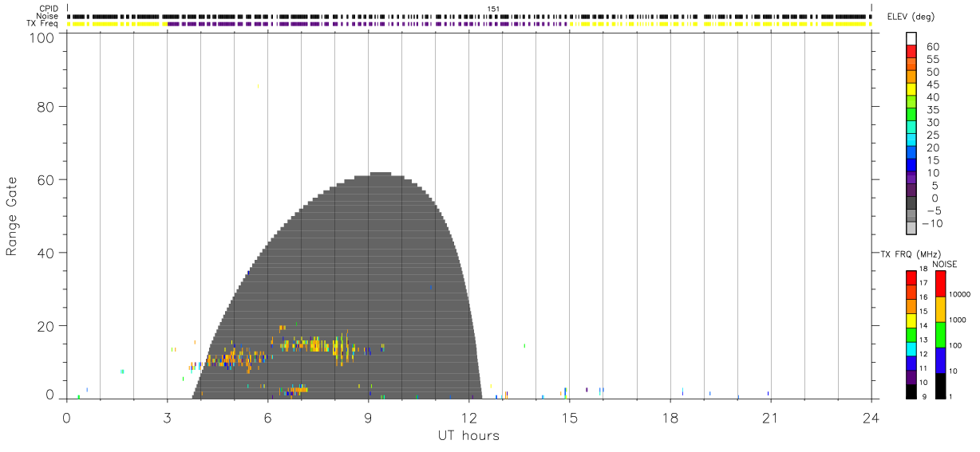Click the cyan 12–13 swatch in TX FRQ colorbar
This screenshot has height=452, width=980.
(911, 348)
